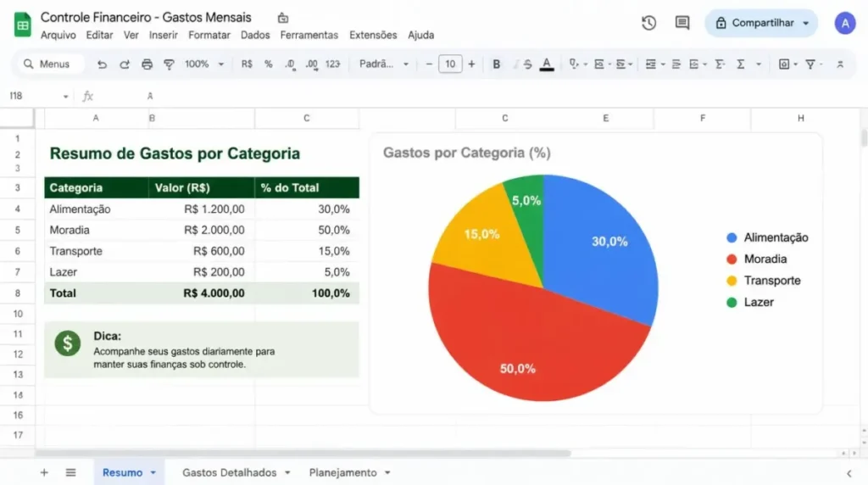Switch to Gastos Detalhados sheet tab
Viewport: 868px width, 485px height.
click(x=229, y=473)
